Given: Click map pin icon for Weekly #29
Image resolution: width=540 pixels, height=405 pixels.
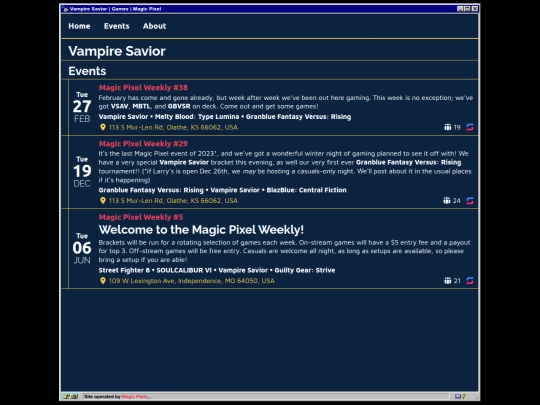Looking at the screenshot, I should [103, 200].
